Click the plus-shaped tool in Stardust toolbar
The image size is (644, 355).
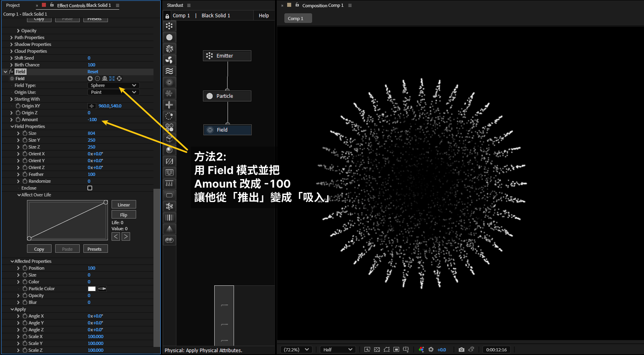point(169,105)
